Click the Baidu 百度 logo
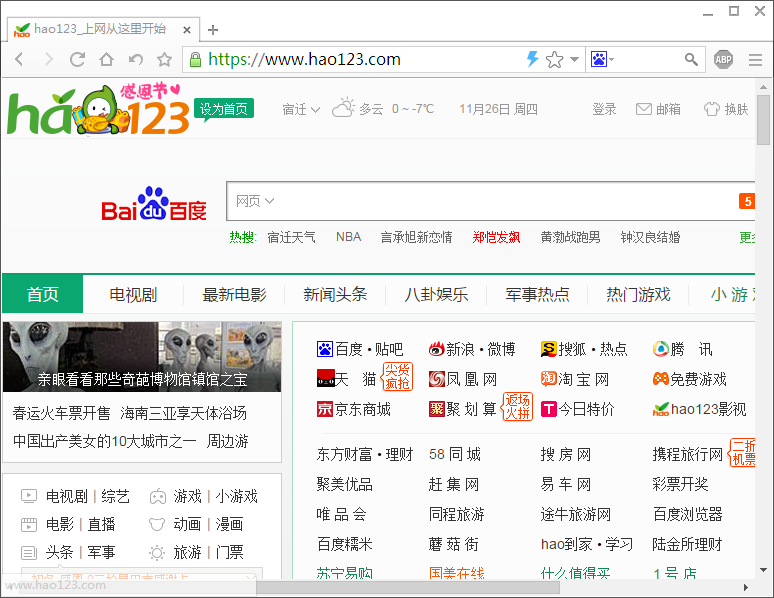Screen dimensions: 774x598 [x=154, y=203]
